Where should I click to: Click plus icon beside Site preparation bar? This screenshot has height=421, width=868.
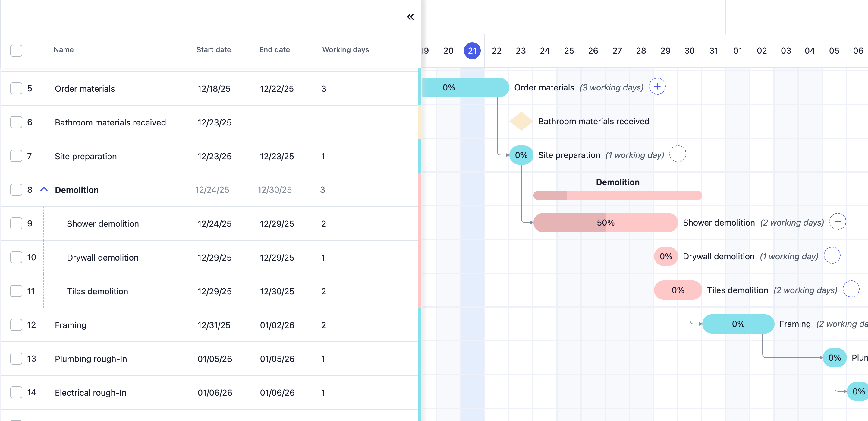(x=678, y=154)
